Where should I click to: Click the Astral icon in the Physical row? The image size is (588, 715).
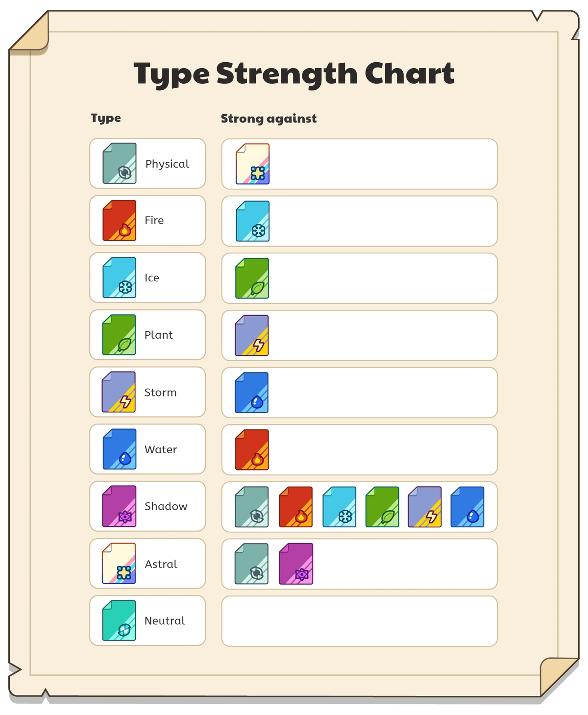[253, 164]
